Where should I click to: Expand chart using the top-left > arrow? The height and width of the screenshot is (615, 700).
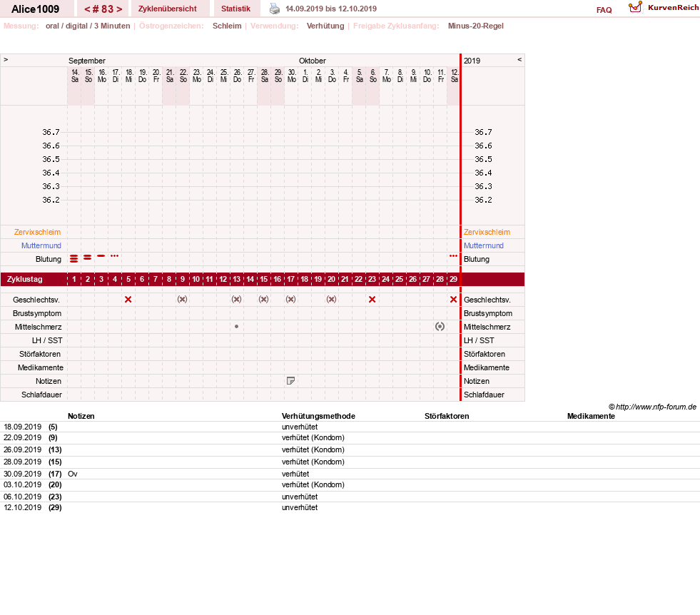click(x=6, y=59)
